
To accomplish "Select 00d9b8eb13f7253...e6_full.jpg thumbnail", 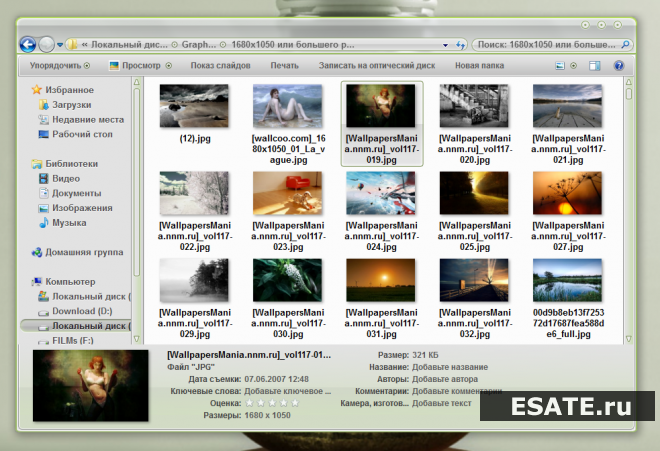I will [567, 280].
